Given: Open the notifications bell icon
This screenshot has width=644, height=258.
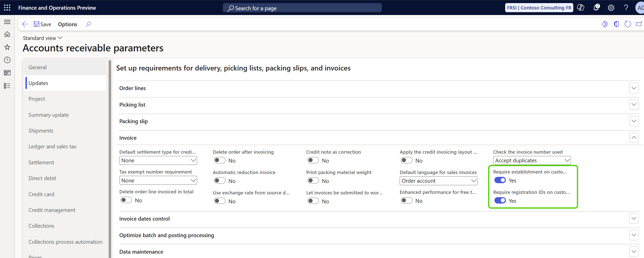Looking at the screenshot, I should (596, 8).
